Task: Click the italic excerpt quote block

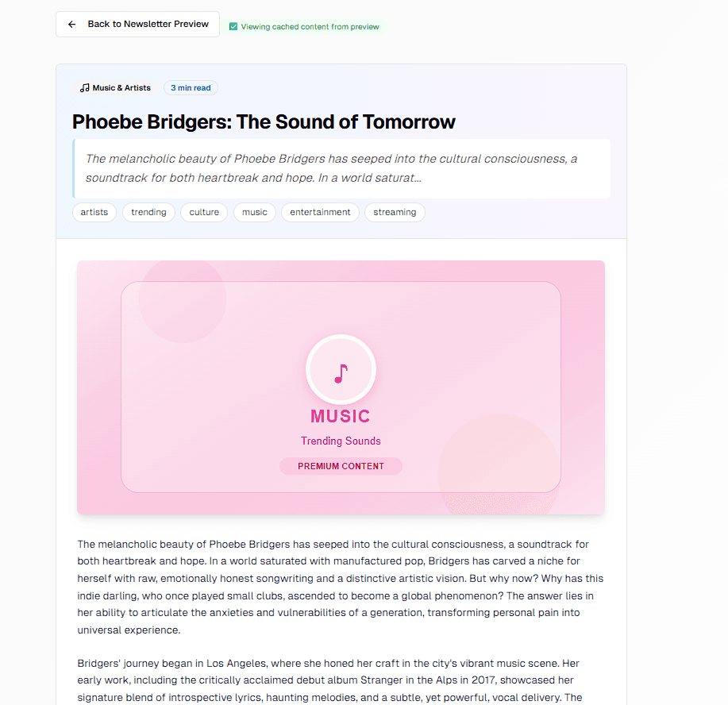Action: tap(341, 168)
